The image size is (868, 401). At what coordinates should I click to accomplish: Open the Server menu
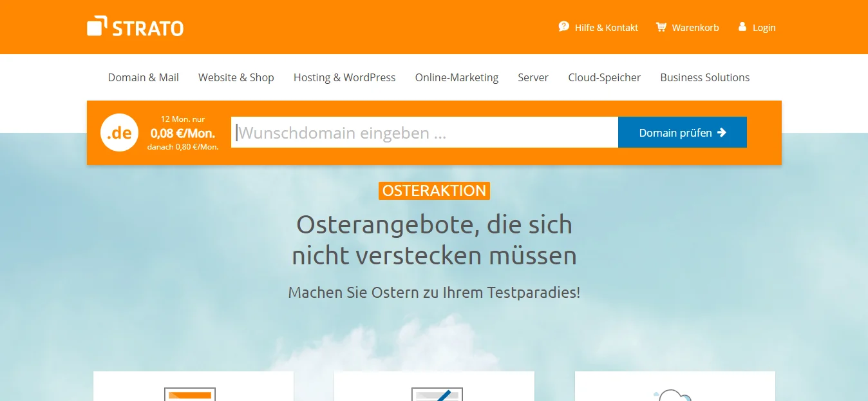[533, 77]
